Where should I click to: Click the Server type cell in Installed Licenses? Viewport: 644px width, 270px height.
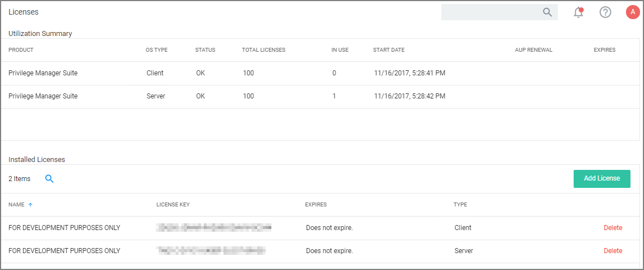point(464,251)
